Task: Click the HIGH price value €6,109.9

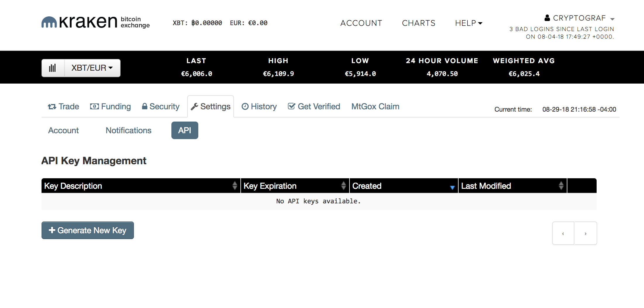Action: 278,74
